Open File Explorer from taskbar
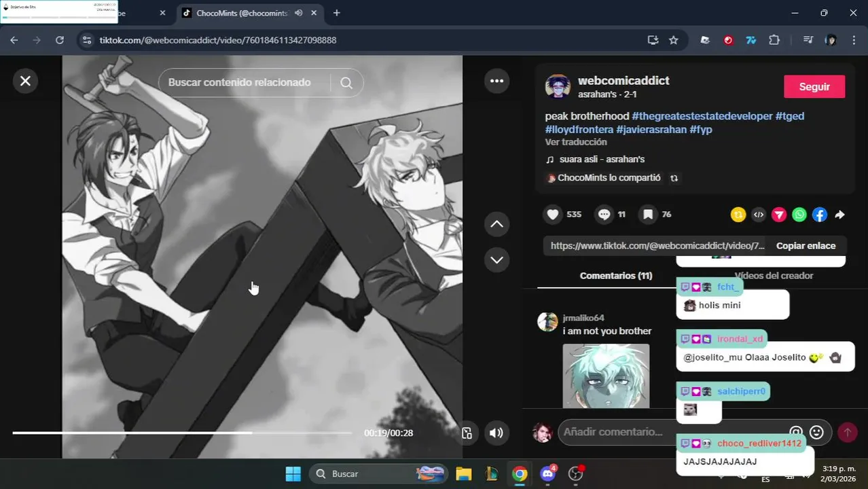Viewport: 868px width, 489px height. click(463, 474)
